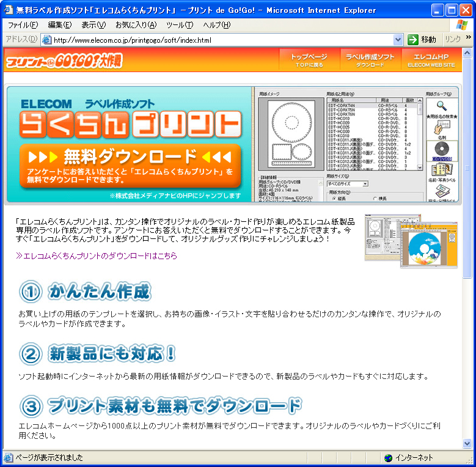Image resolution: width=476 pixels, height=467 pixels.
Task: Click the ③ プリント素材も無料でダウンロード heading
Action: pyautogui.click(x=160, y=406)
